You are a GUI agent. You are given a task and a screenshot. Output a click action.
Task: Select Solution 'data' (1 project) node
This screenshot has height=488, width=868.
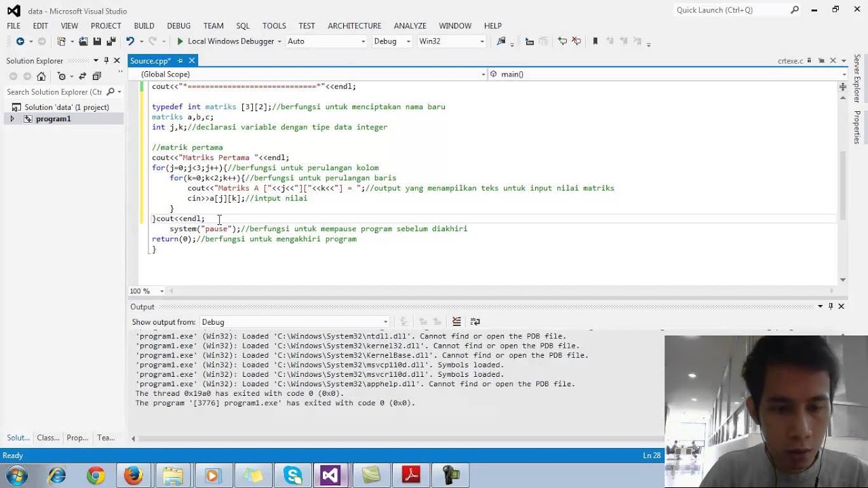coord(66,107)
